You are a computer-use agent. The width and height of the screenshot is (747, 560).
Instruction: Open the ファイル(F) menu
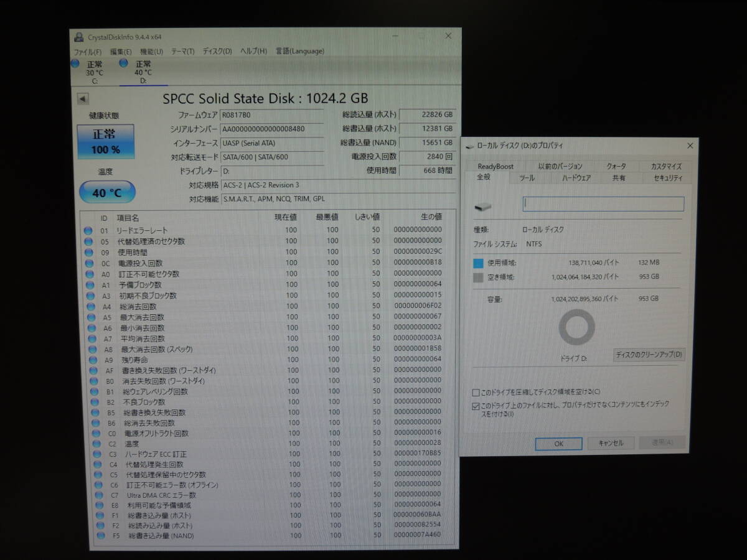tap(88, 51)
